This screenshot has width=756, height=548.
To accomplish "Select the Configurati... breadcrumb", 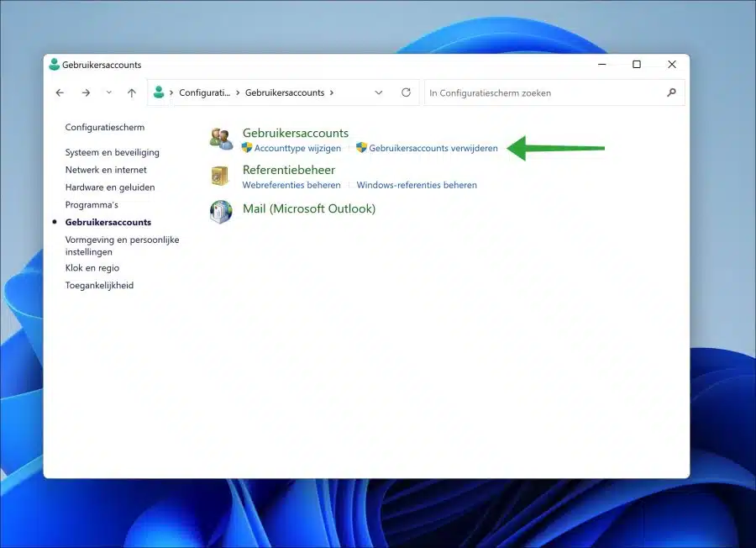I will (204, 92).
